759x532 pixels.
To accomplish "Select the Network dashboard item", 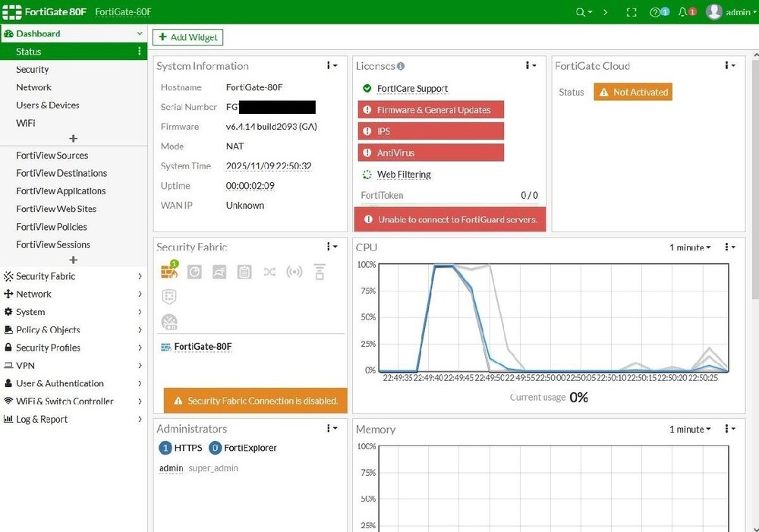I will [34, 87].
